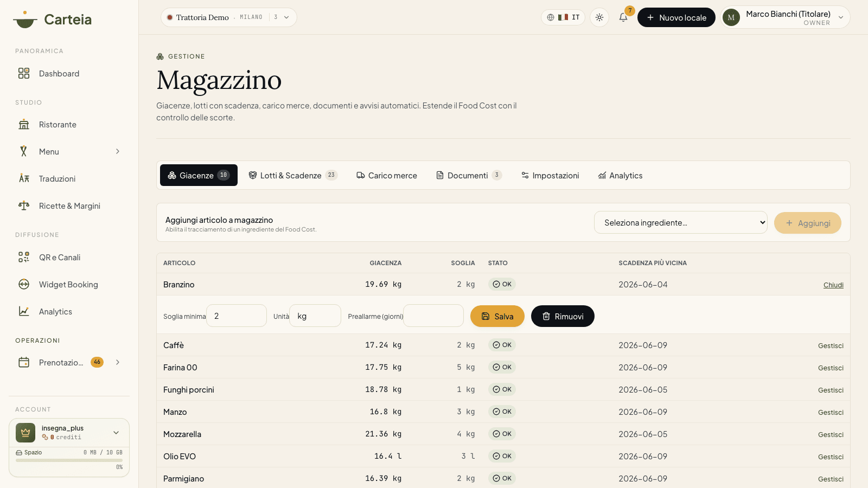
Task: Click the M user avatar
Action: [731, 17]
